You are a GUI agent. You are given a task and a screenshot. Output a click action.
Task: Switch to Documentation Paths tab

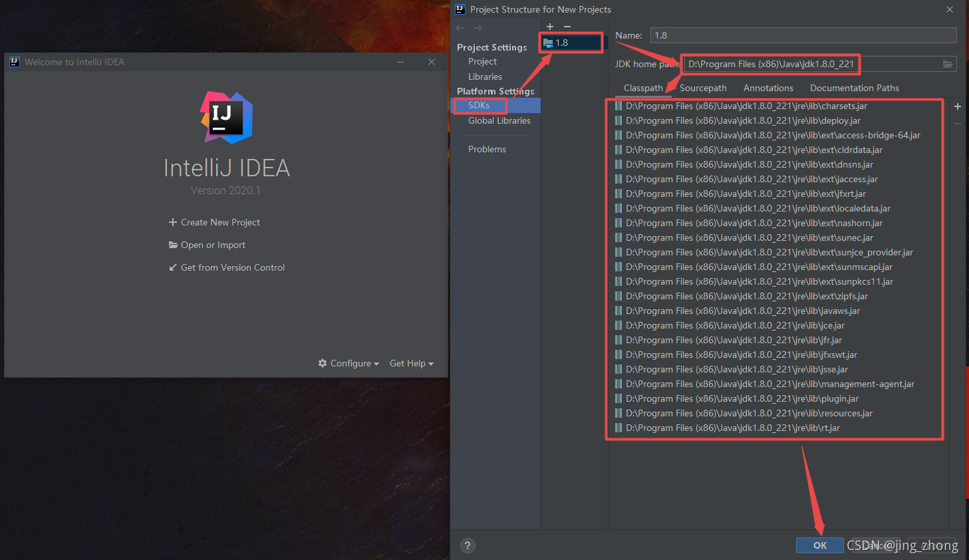click(854, 88)
